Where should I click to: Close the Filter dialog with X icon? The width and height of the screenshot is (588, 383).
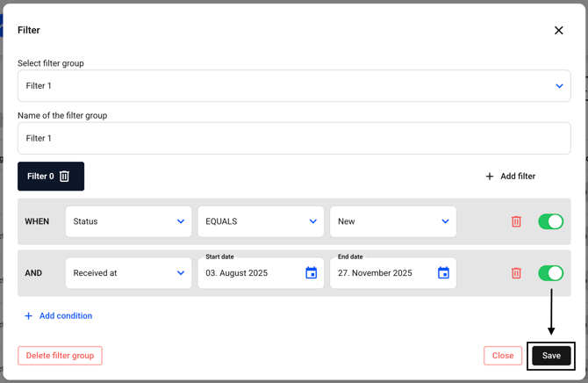point(558,30)
